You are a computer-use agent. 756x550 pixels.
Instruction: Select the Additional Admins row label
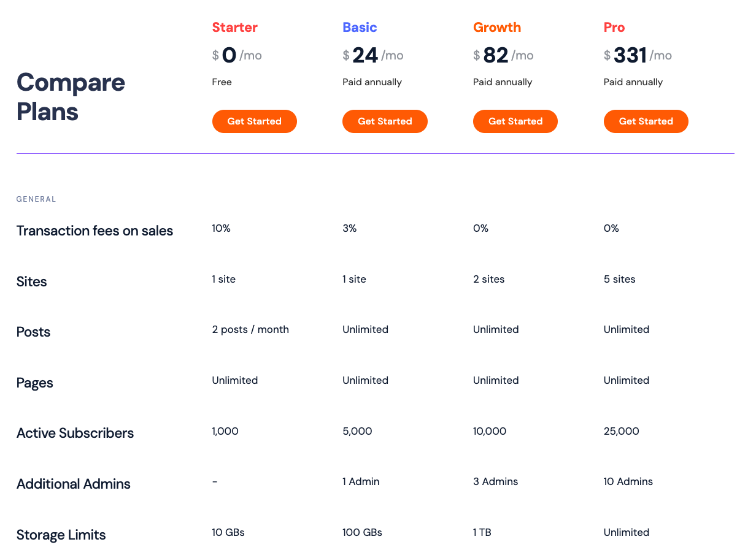tap(74, 484)
